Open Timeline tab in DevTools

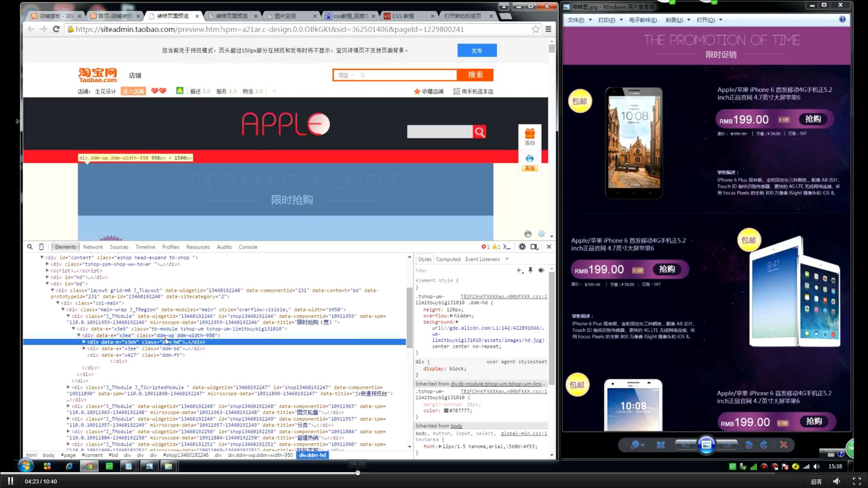coord(145,247)
